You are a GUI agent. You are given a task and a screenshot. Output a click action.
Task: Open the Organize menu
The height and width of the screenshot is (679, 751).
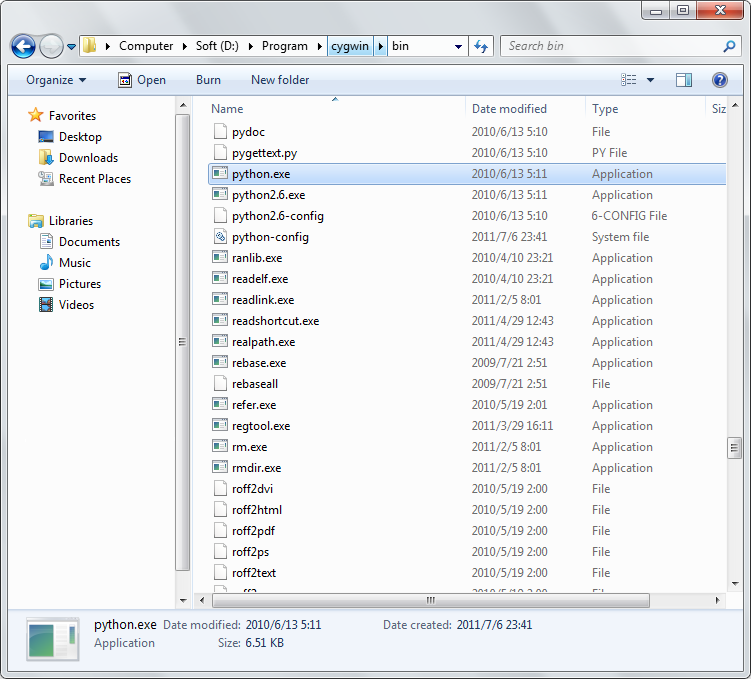coord(56,80)
